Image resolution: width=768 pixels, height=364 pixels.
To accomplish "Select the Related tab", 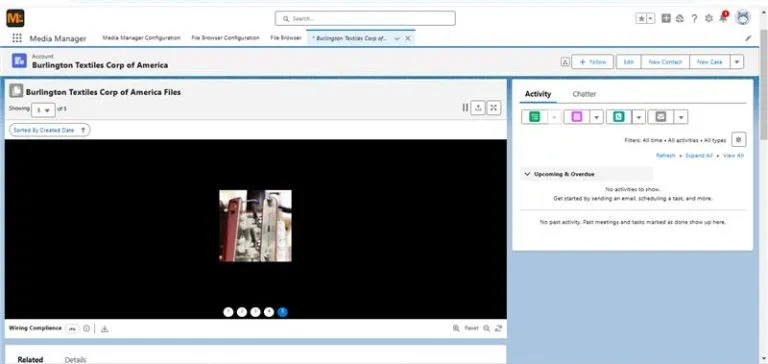I will (30, 360).
